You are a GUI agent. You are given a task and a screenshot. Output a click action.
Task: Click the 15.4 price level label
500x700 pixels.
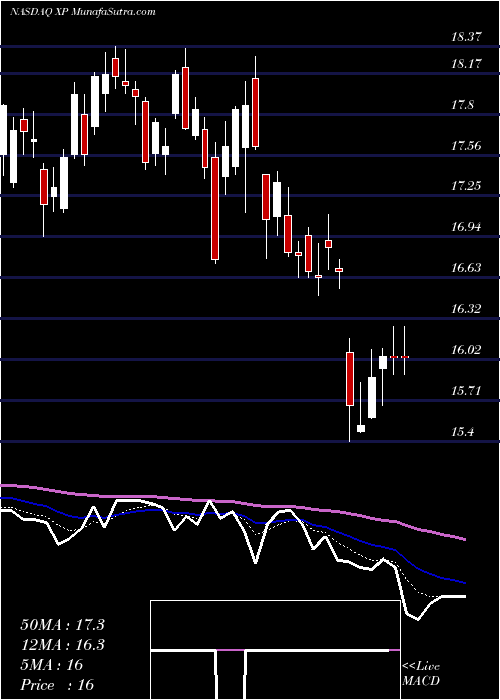point(462,432)
